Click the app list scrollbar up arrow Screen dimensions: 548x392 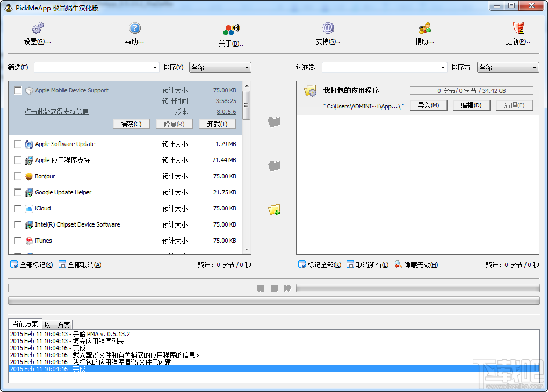tap(247, 86)
